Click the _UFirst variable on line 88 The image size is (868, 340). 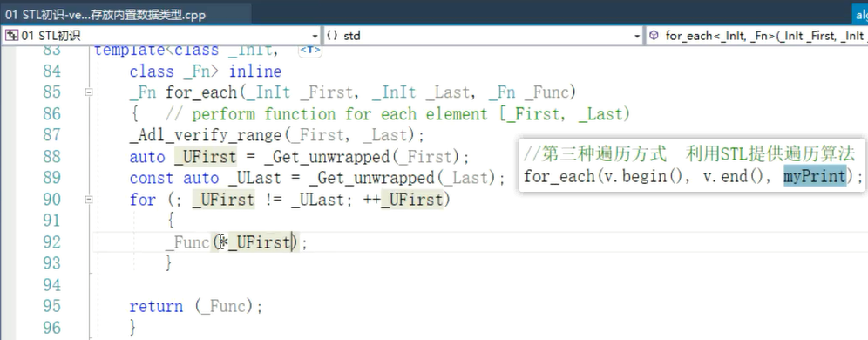206,157
